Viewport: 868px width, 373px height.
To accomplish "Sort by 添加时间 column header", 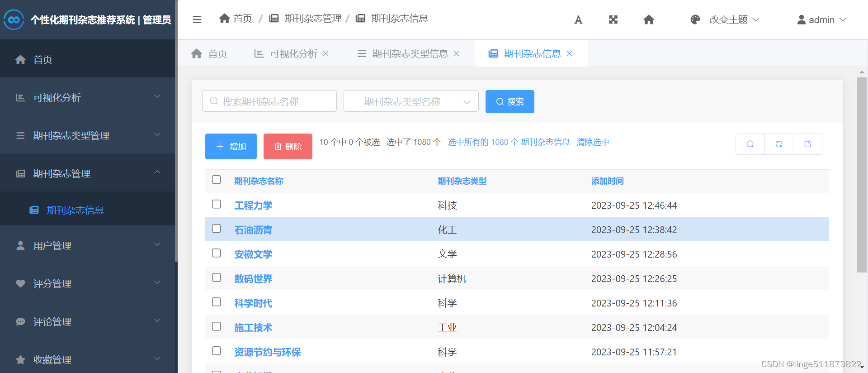I will (607, 181).
